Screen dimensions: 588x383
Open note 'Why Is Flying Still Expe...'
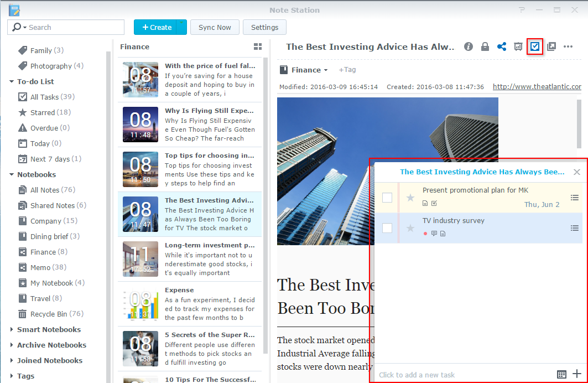pos(190,125)
